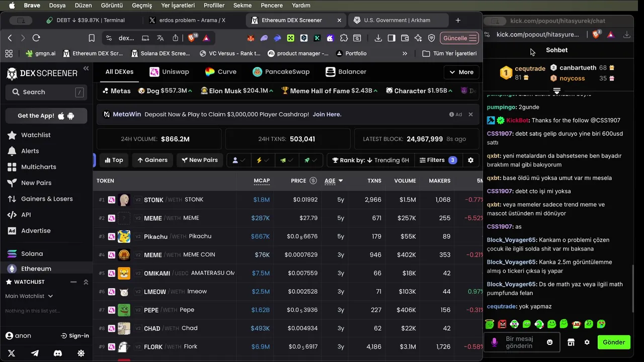
Task: Open Rank by Trending 6H dropdown
Action: (x=370, y=160)
